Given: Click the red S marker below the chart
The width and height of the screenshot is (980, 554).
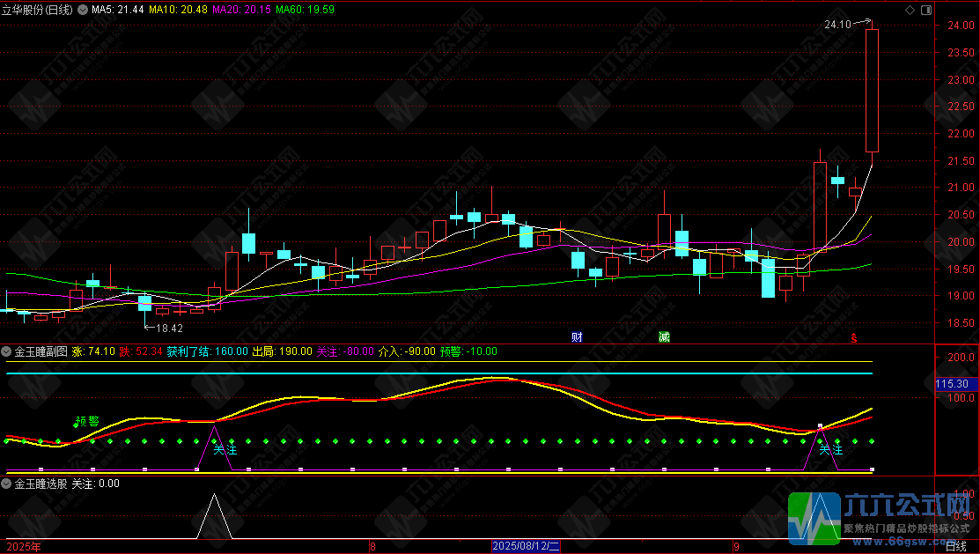Looking at the screenshot, I should click(x=854, y=337).
